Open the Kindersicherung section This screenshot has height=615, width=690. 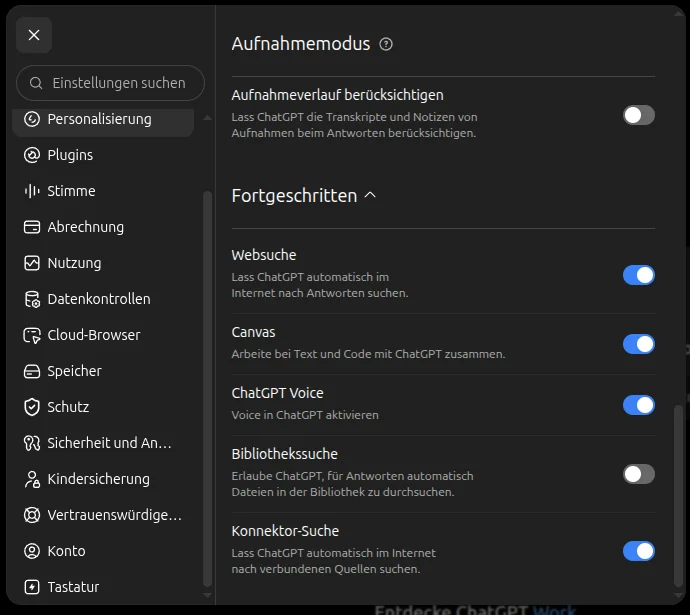[103, 479]
